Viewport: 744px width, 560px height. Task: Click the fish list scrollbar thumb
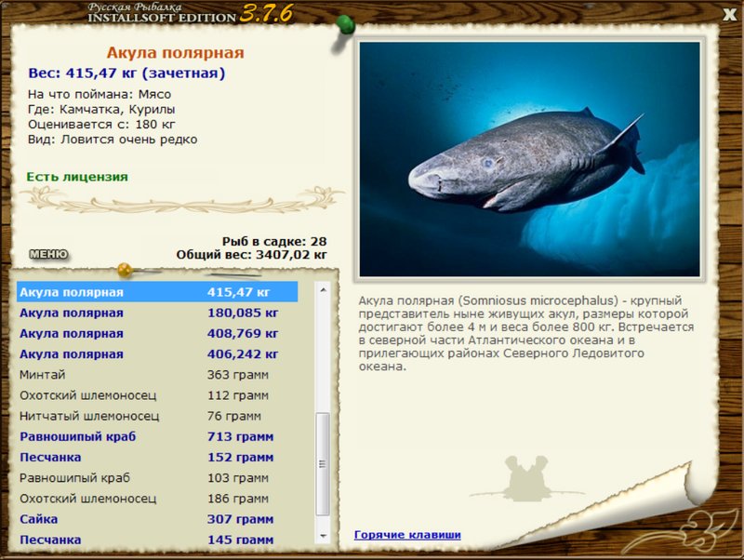[x=323, y=463]
